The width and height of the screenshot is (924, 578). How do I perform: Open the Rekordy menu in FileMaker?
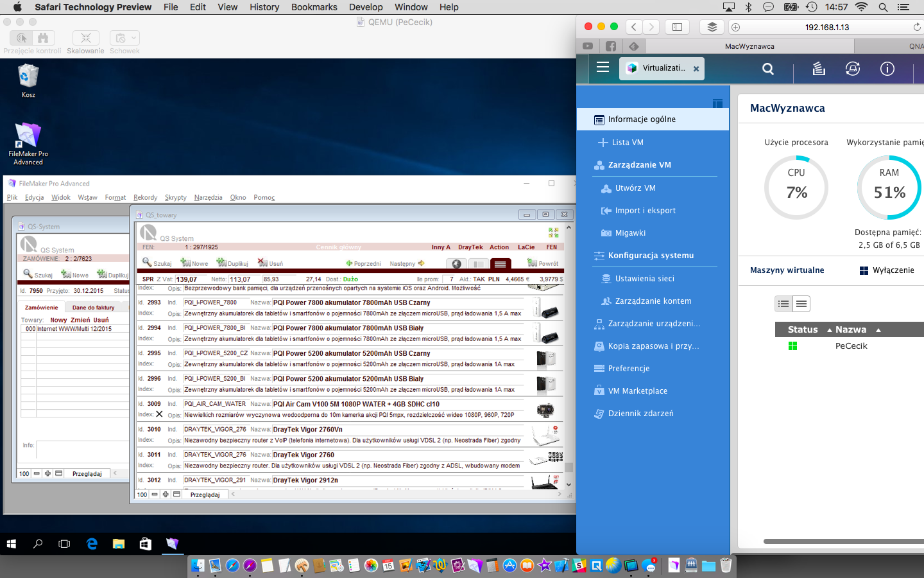tap(145, 197)
